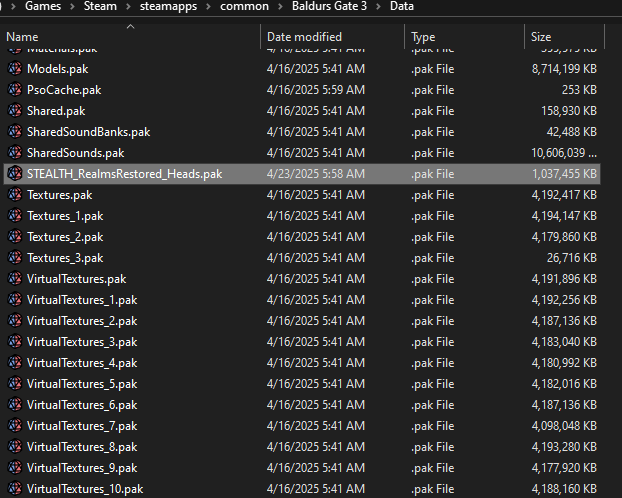The width and height of the screenshot is (622, 498).
Task: Sort files by Size column header
Action: tap(564, 37)
